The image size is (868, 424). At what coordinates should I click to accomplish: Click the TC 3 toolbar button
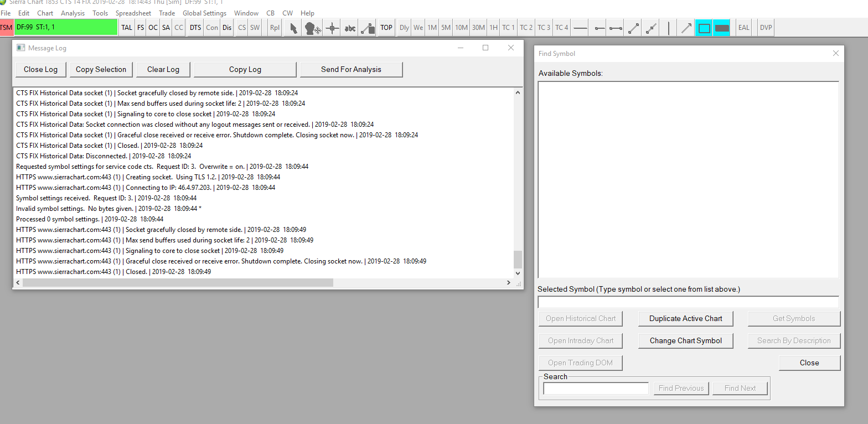pyautogui.click(x=544, y=28)
